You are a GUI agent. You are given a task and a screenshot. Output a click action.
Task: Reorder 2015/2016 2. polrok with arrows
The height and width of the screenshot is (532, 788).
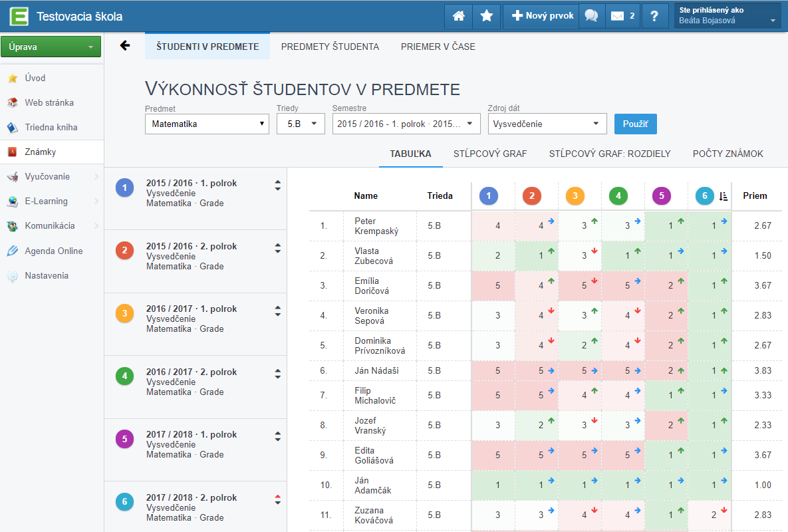click(278, 248)
